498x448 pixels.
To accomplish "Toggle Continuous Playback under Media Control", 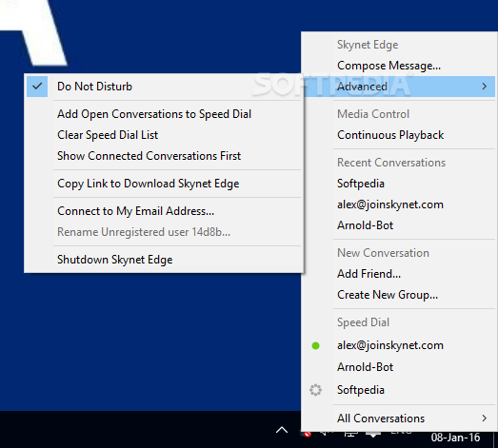I will point(400,135).
